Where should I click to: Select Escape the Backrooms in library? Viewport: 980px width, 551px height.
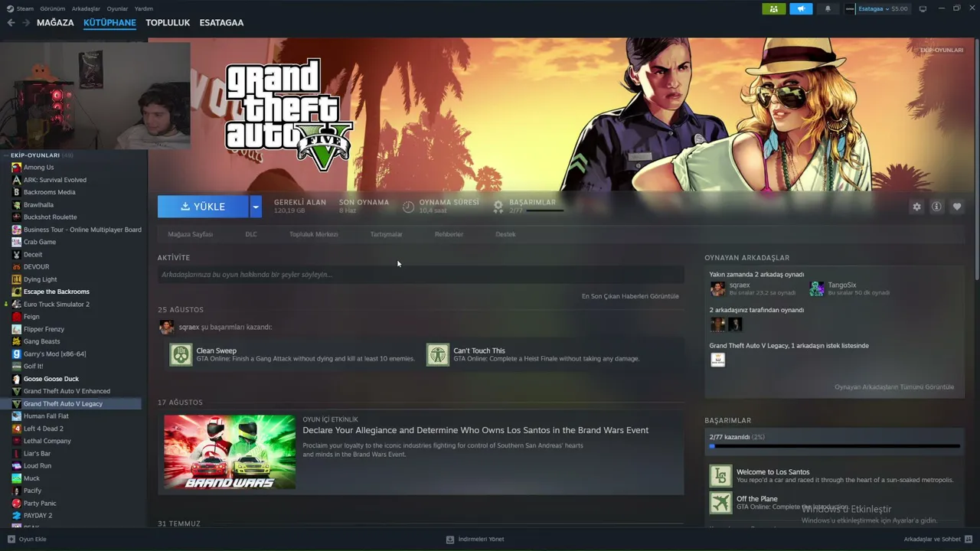56,292
